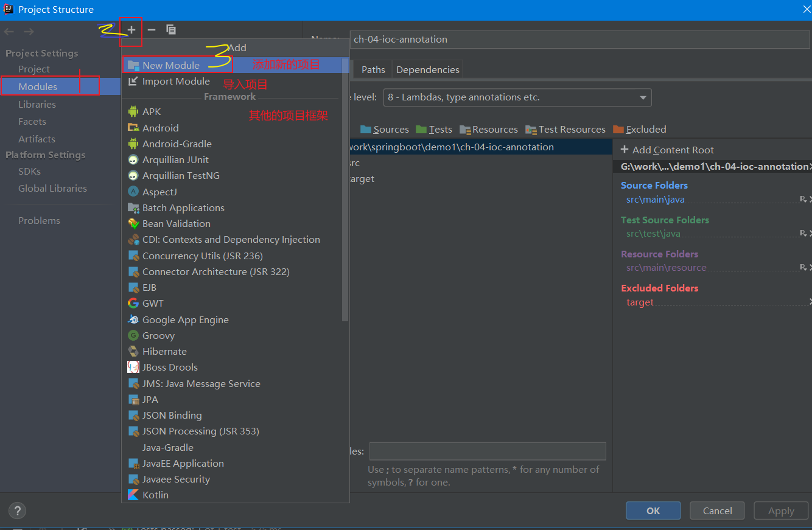Screen dimensions: 812x530
Task: Mark folder as Resources
Action: [x=489, y=129]
